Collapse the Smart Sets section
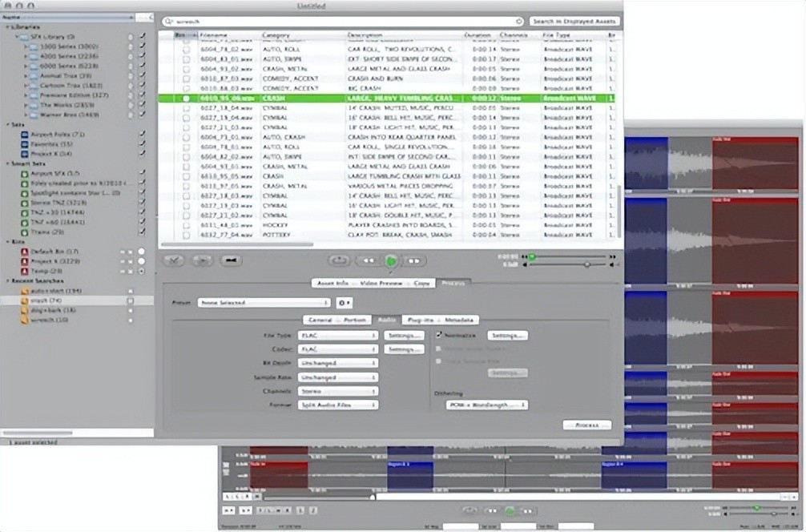The image size is (806, 532). tap(8, 164)
